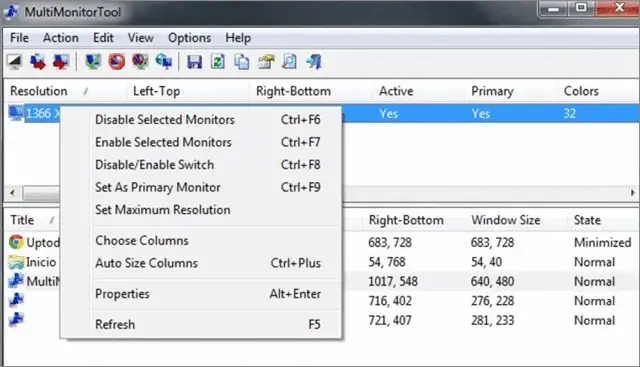This screenshot has width=640, height=367.
Task: Click the Yes cell under Active column
Action: coord(388,113)
